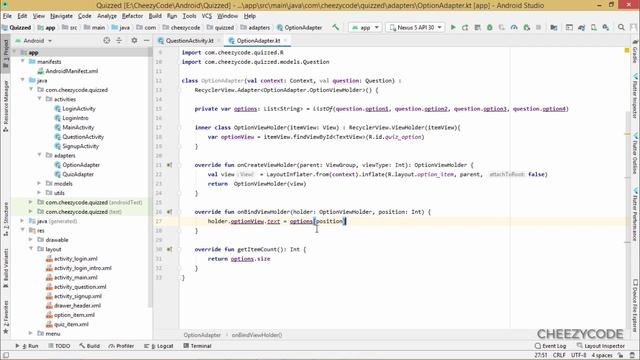Viewport: 640px width, 360px height.
Task: Close the OptionAdapter.kt tab
Action: [x=285, y=40]
